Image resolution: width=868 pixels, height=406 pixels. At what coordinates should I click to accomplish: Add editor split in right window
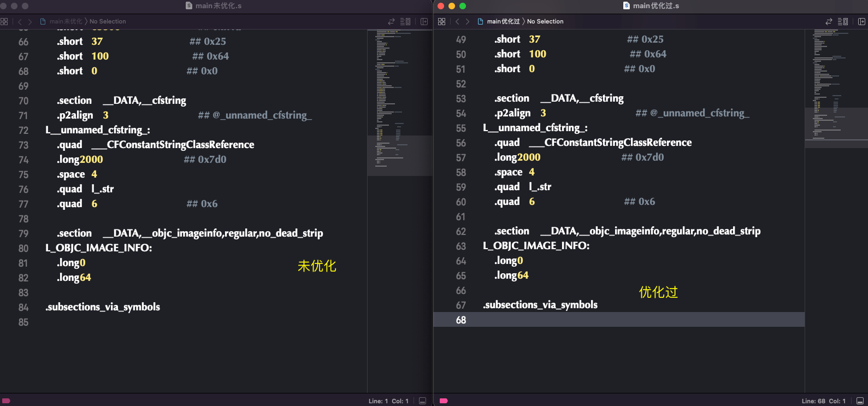click(861, 21)
